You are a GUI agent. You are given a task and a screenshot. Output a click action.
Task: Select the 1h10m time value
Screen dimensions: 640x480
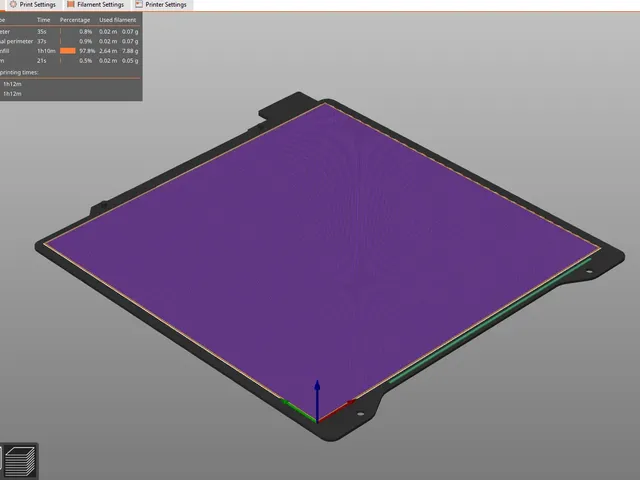tap(46, 51)
